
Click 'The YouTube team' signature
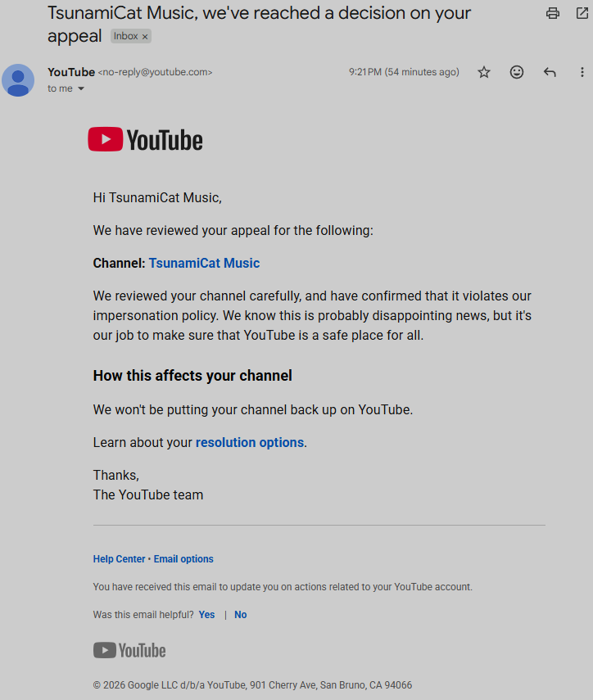[147, 495]
